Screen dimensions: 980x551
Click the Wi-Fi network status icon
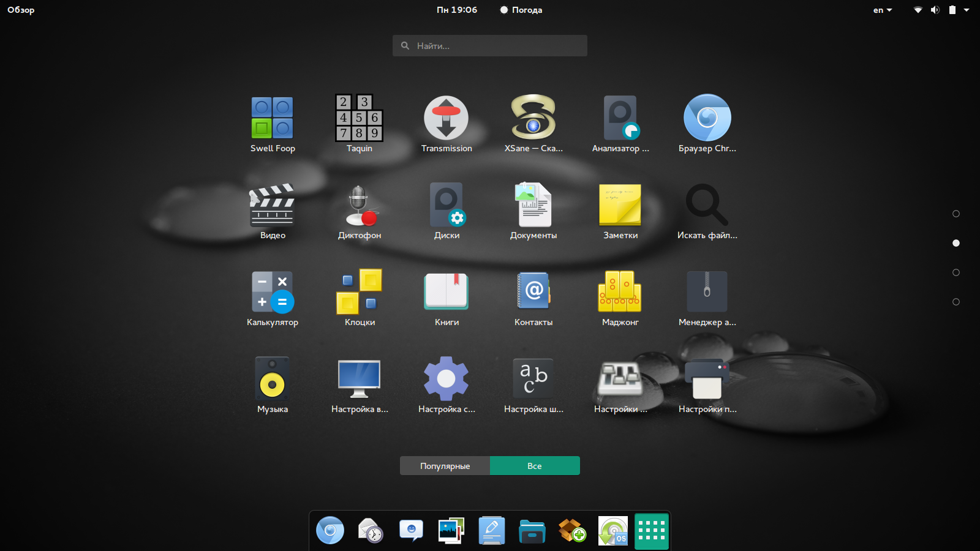pyautogui.click(x=918, y=10)
